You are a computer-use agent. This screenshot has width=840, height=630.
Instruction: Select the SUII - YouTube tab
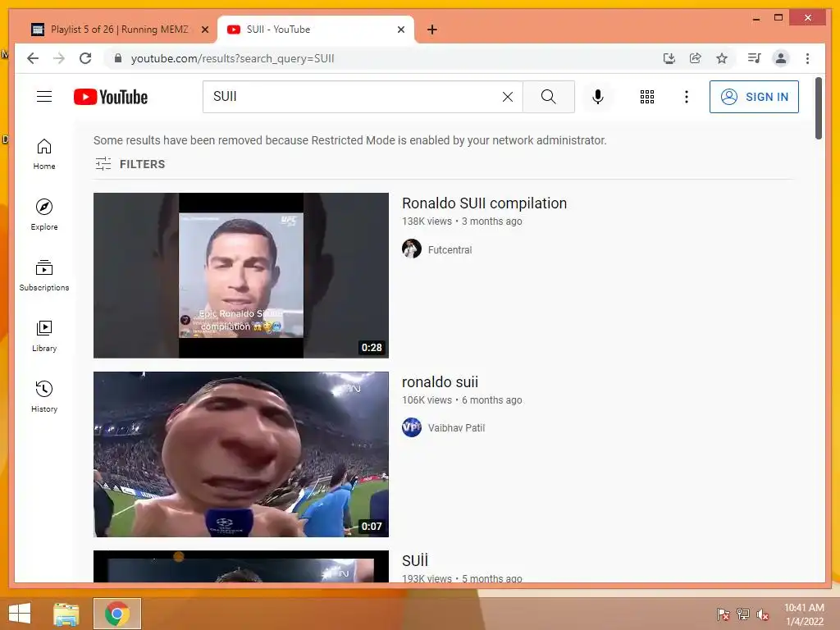(316, 30)
